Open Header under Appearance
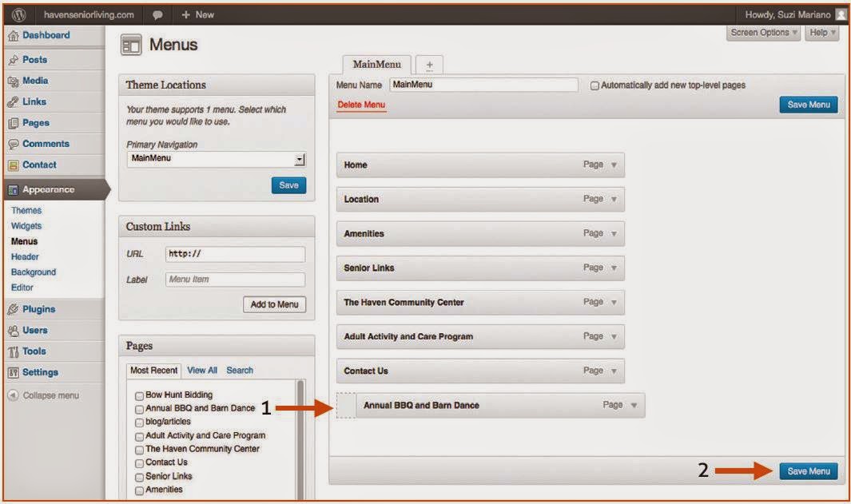 (25, 257)
